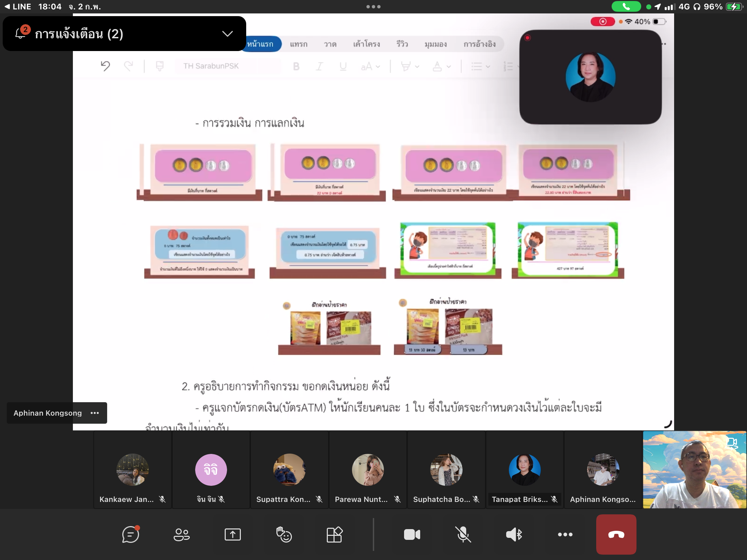Viewport: 747px width, 560px height.
Task: Return to LINE app via back link
Action: point(17,6)
